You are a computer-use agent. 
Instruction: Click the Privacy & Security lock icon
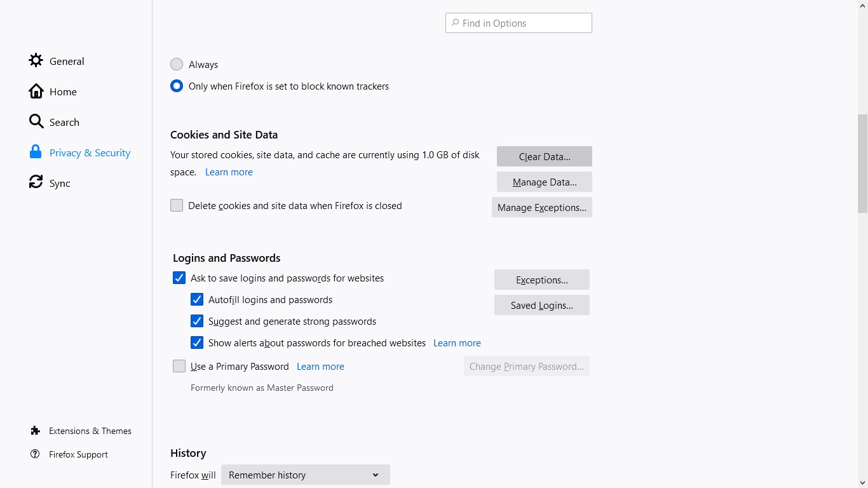pos(36,152)
